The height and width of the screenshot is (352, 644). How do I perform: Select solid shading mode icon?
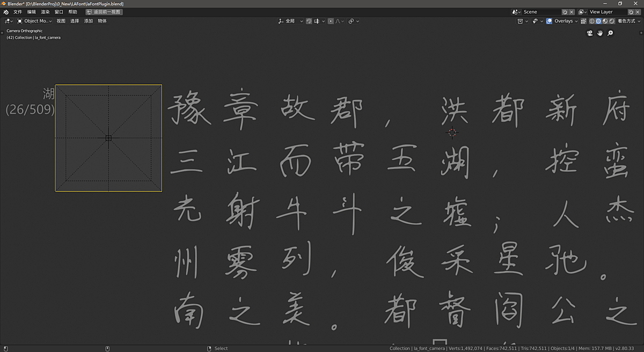598,21
